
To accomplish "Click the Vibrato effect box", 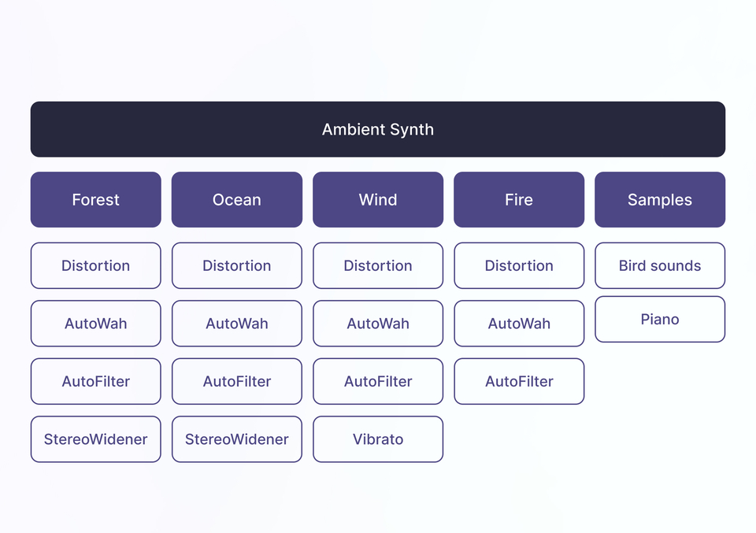I will pyautogui.click(x=378, y=439).
